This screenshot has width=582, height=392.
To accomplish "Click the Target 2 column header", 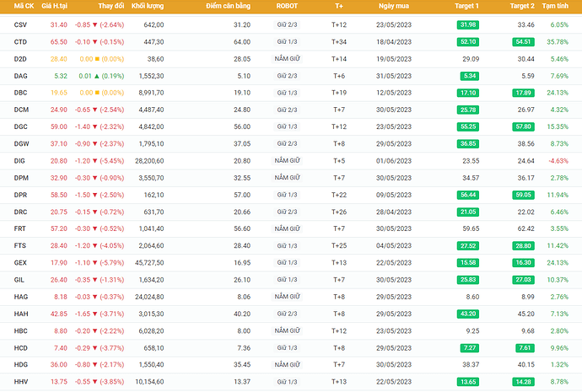I will (522, 6).
